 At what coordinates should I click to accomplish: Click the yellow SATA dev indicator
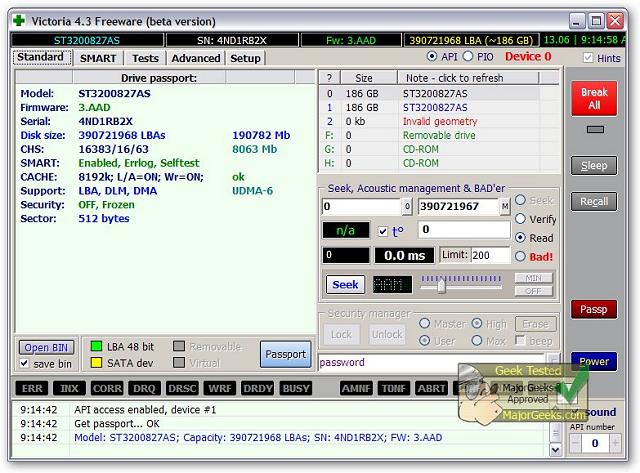point(96,363)
